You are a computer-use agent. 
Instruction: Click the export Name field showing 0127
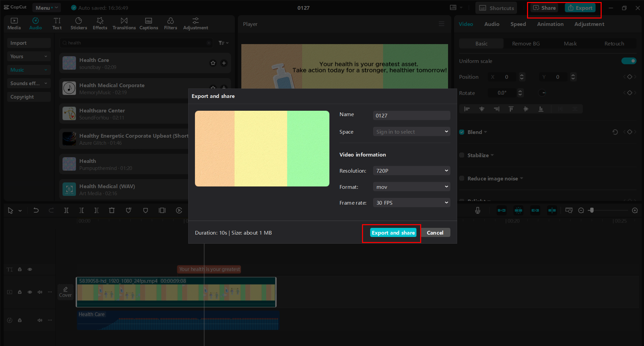(411, 115)
